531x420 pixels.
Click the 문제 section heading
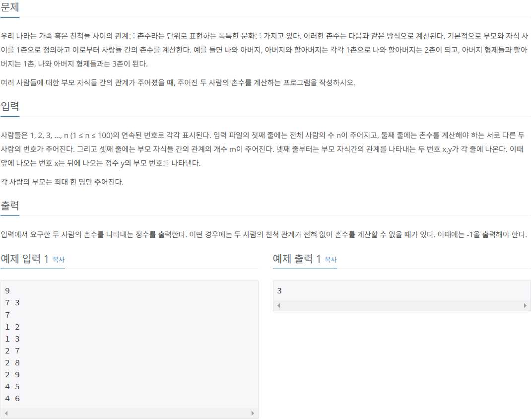coord(10,7)
